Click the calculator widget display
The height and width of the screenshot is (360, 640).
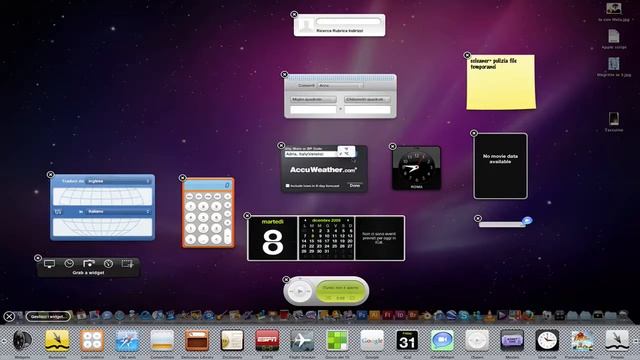pos(208,185)
